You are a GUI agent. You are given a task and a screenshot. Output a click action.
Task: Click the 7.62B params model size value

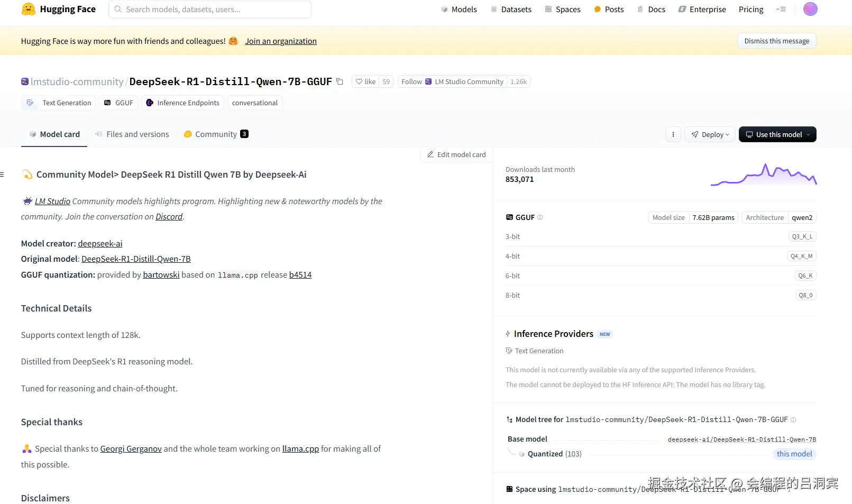pyautogui.click(x=713, y=217)
